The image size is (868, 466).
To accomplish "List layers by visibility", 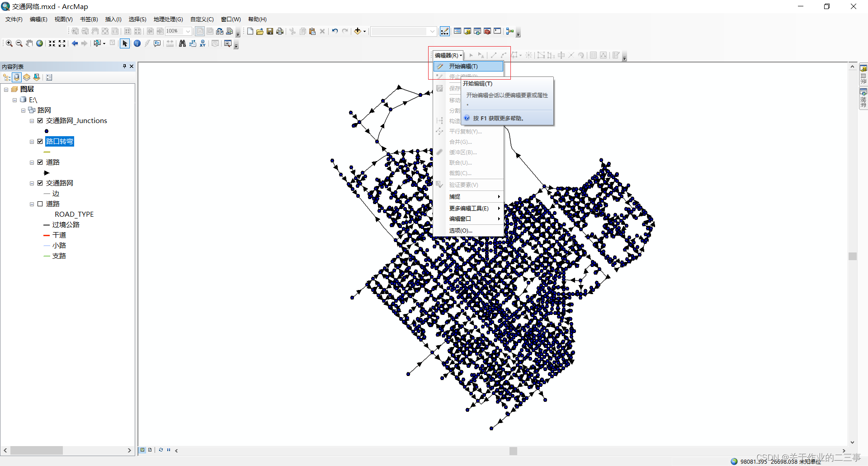I will click(x=27, y=77).
